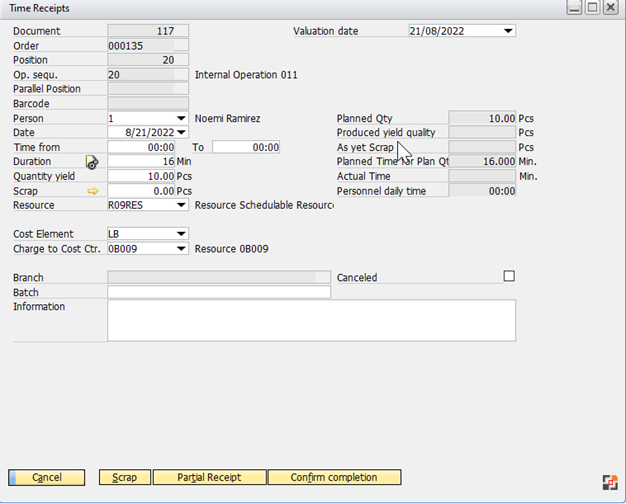Maximize the Time Receipts window

tap(592, 8)
